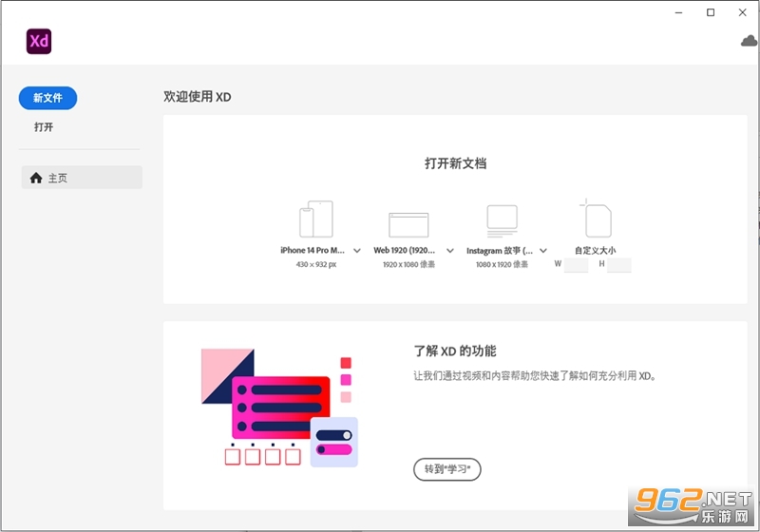Image resolution: width=760 pixels, height=532 pixels.
Task: Click the 了解 XD 的功能 heading
Action: pos(455,351)
